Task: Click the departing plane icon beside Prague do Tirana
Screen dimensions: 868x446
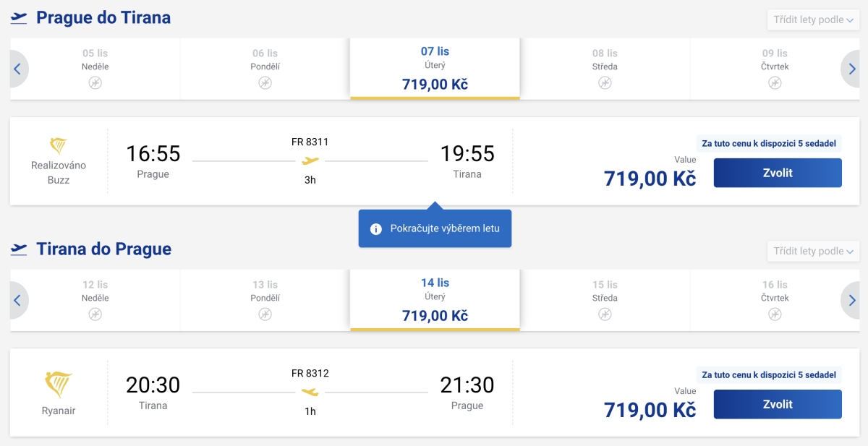Action: (x=19, y=18)
